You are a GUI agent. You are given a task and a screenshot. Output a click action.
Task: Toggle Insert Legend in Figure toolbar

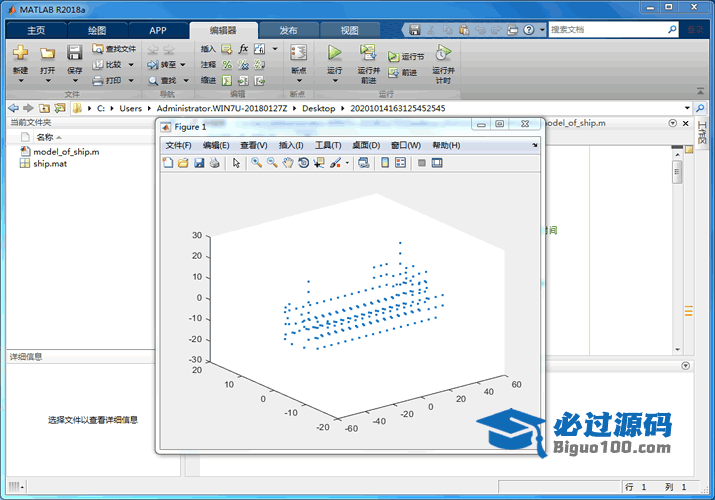pos(401,163)
